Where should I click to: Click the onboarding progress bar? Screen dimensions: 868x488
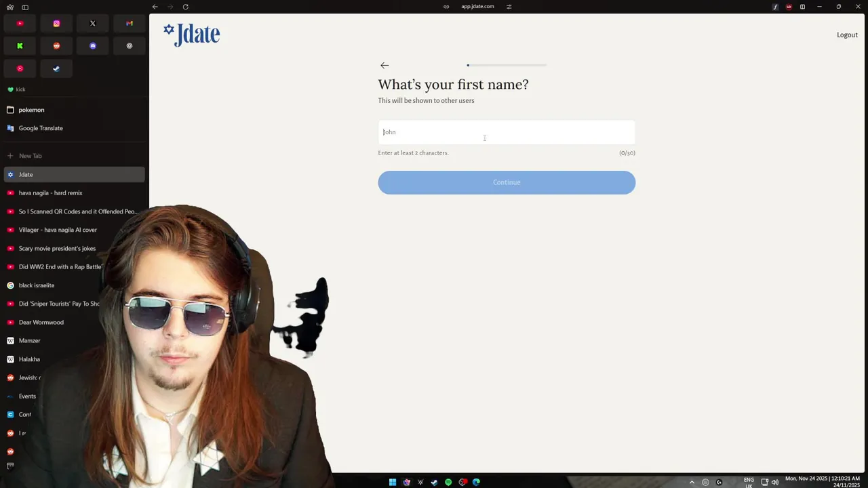coord(507,65)
